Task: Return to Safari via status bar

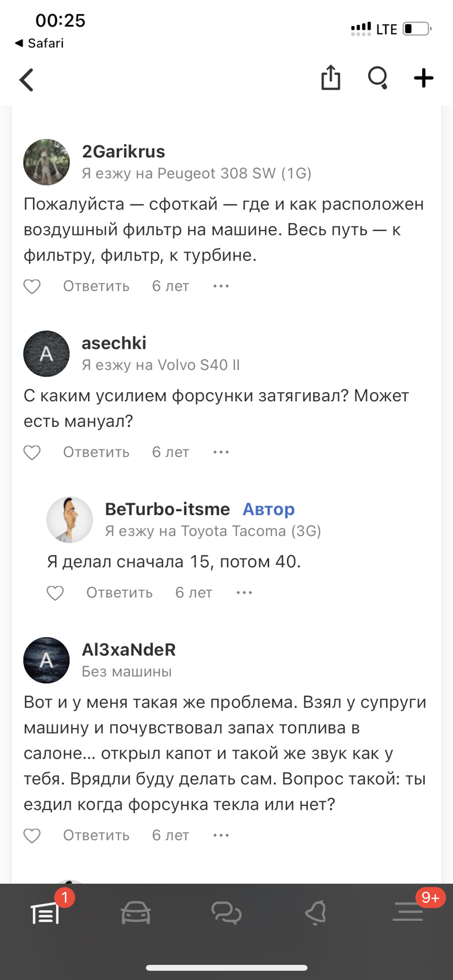Action: click(x=40, y=43)
